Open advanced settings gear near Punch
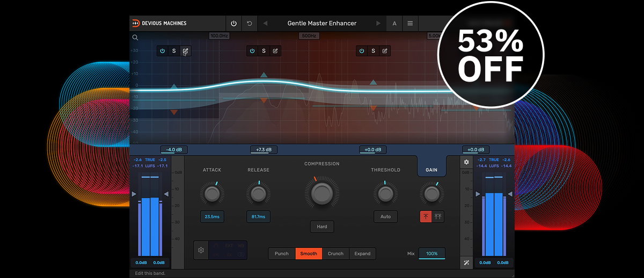644x278 pixels. (x=201, y=250)
